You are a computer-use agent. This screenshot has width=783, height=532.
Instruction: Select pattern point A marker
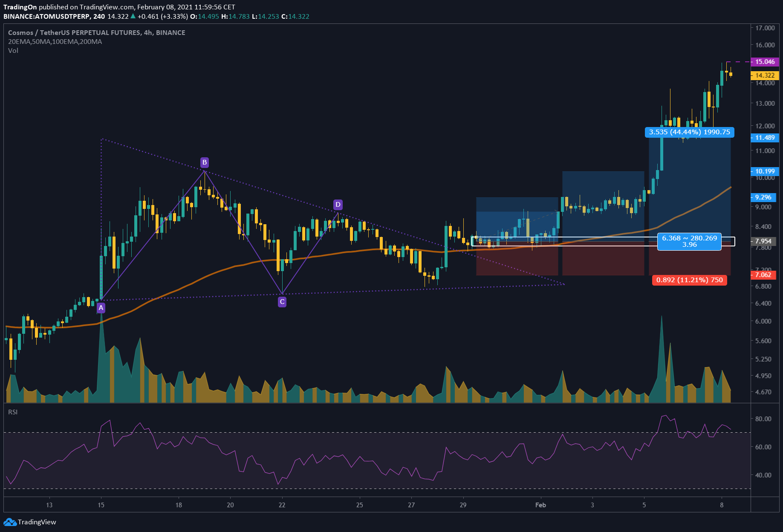click(101, 307)
